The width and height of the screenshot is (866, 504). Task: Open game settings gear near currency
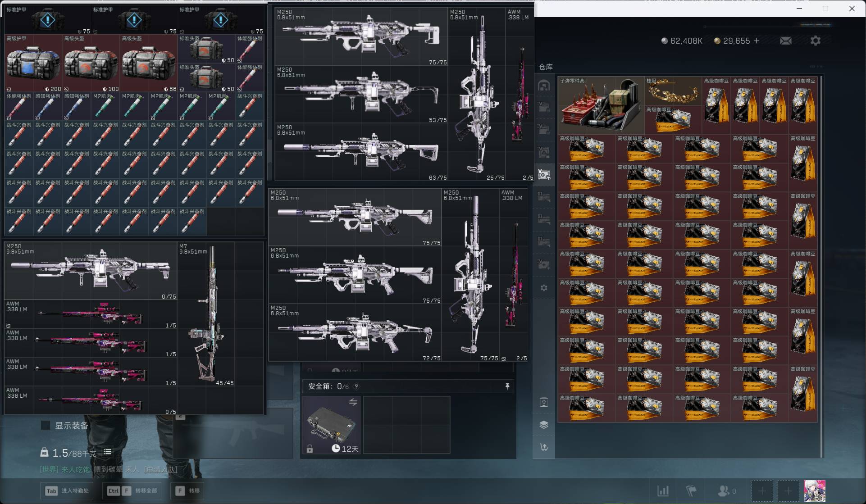pos(815,41)
